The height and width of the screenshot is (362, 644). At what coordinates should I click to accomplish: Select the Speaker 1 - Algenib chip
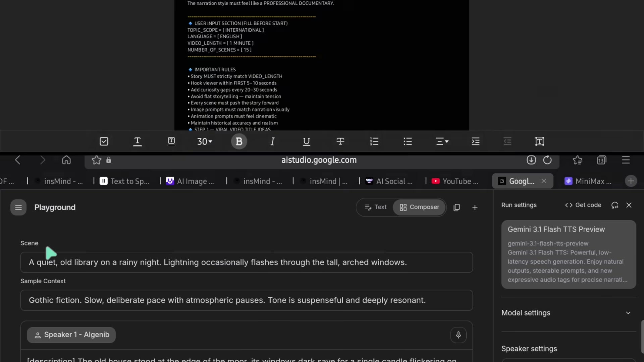point(71,335)
